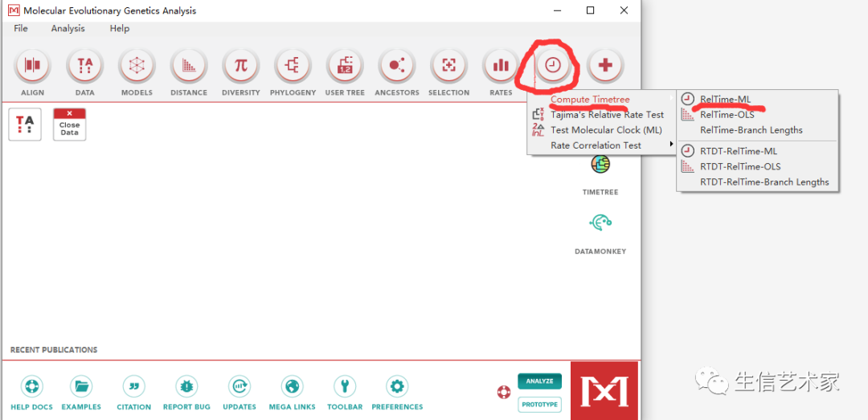Open the DIVERSITY pi tool
Image resolution: width=868 pixels, height=420 pixels.
241,66
